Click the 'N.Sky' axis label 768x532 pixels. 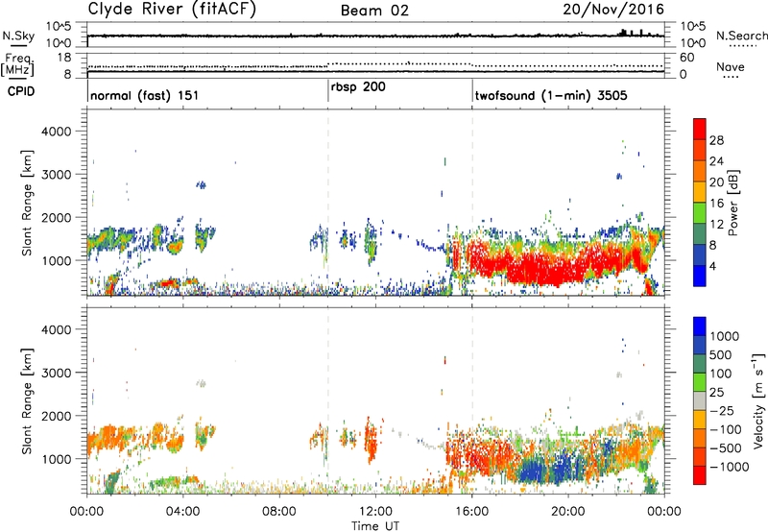(x=18, y=36)
